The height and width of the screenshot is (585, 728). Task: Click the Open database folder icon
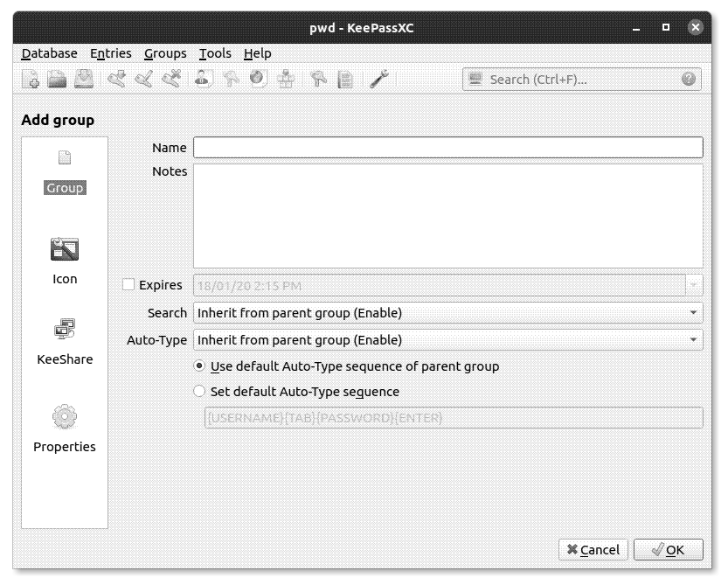click(57, 79)
